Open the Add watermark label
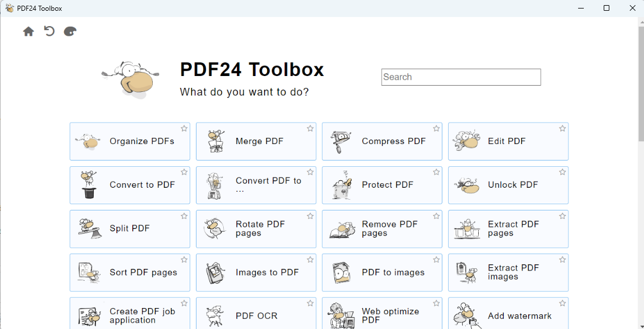644x329 pixels. (520, 316)
